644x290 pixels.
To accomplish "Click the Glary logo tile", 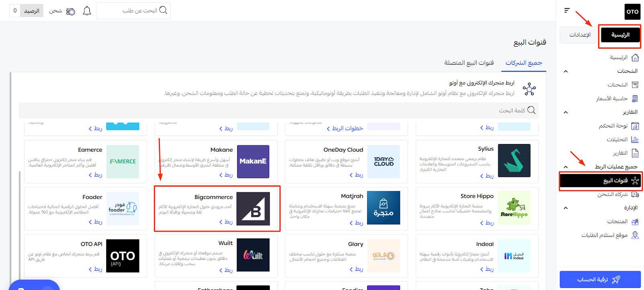I will [384, 256].
